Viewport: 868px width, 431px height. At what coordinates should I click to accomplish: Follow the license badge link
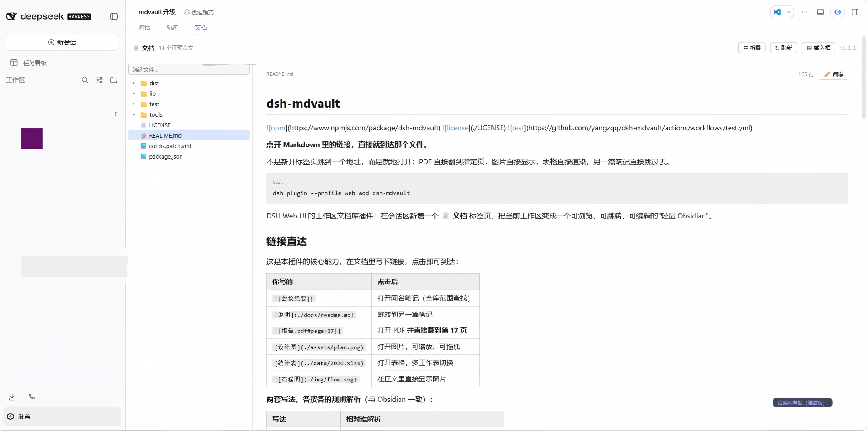tap(457, 128)
